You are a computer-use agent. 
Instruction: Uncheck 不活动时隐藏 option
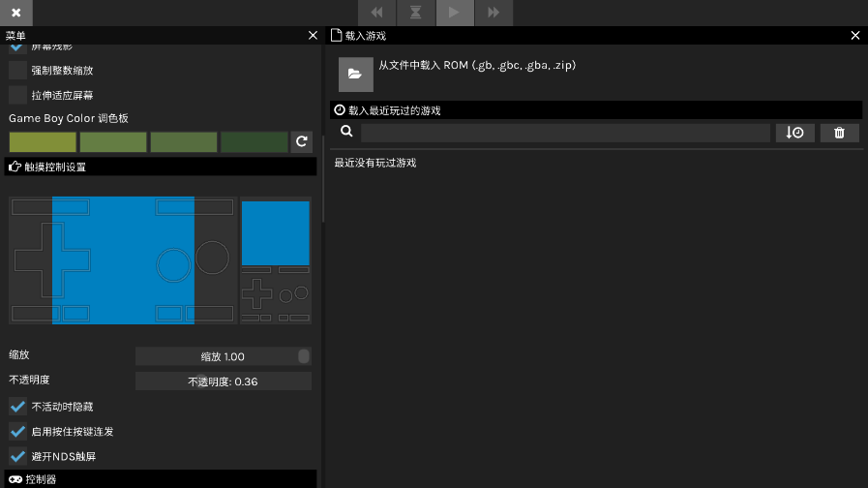(17, 407)
